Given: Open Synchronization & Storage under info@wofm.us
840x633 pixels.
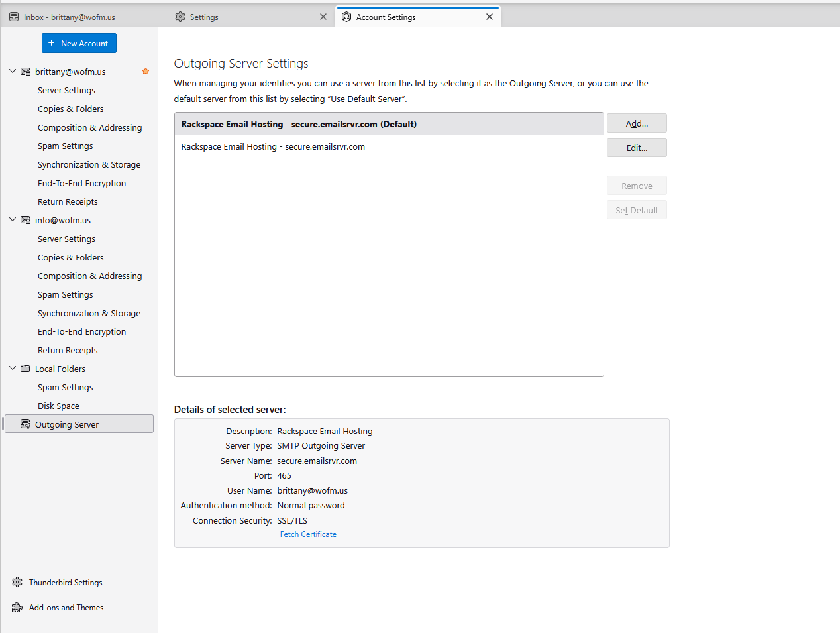Looking at the screenshot, I should click(89, 313).
